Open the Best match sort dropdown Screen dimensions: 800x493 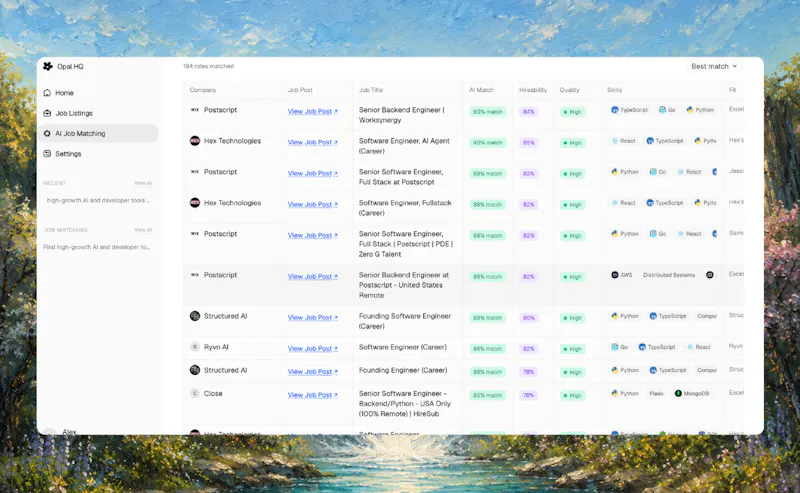pos(714,66)
